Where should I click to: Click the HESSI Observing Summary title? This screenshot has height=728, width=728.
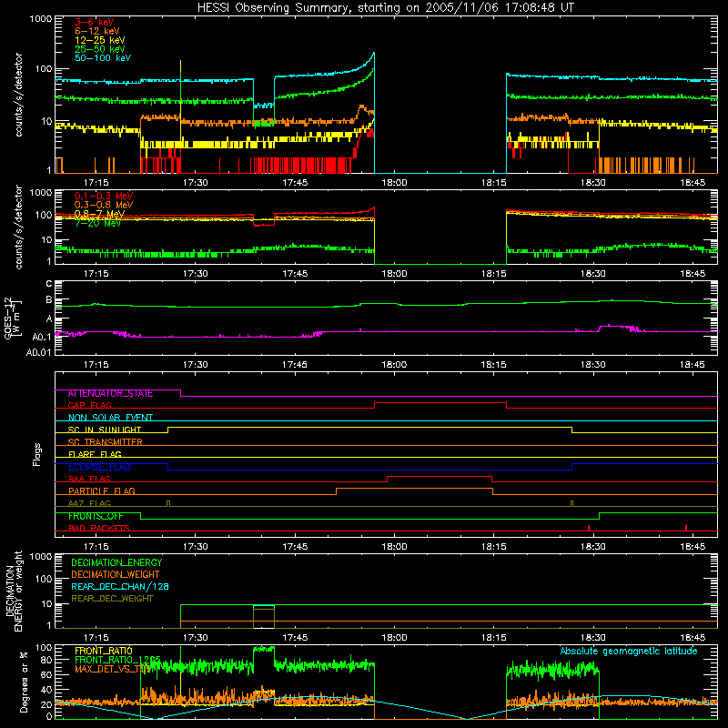pyautogui.click(x=385, y=8)
